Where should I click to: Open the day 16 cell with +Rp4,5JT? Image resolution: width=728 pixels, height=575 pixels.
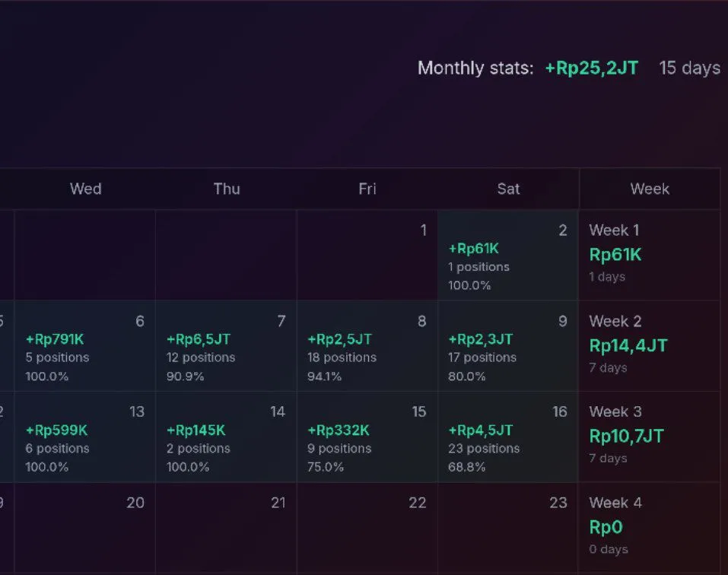tap(508, 437)
